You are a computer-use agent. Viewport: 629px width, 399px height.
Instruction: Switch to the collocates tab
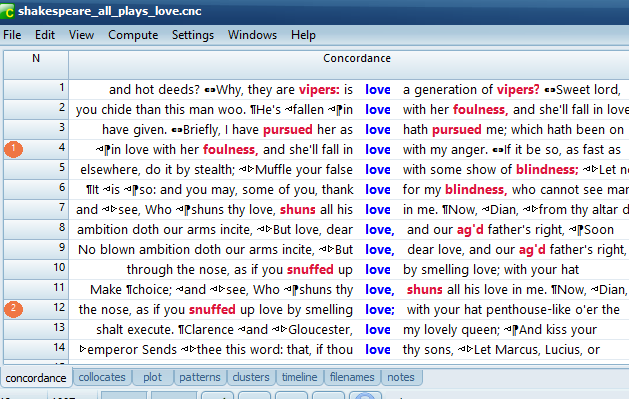point(102,377)
